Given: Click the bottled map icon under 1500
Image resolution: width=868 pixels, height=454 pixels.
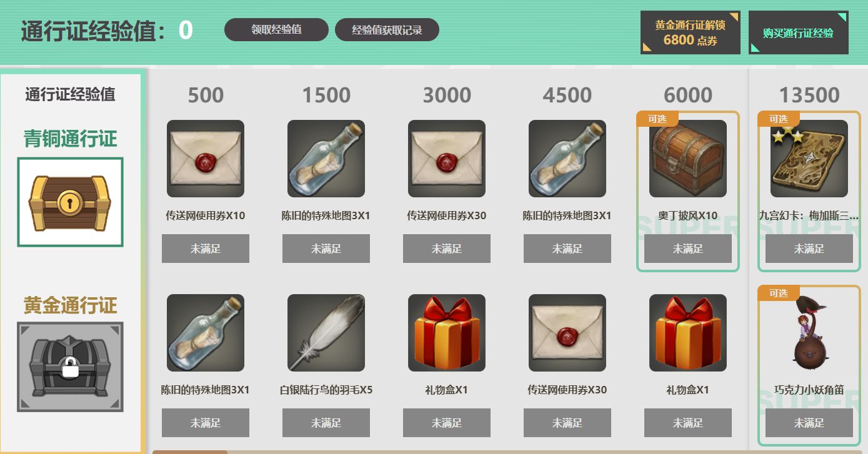Looking at the screenshot, I should (326, 159).
